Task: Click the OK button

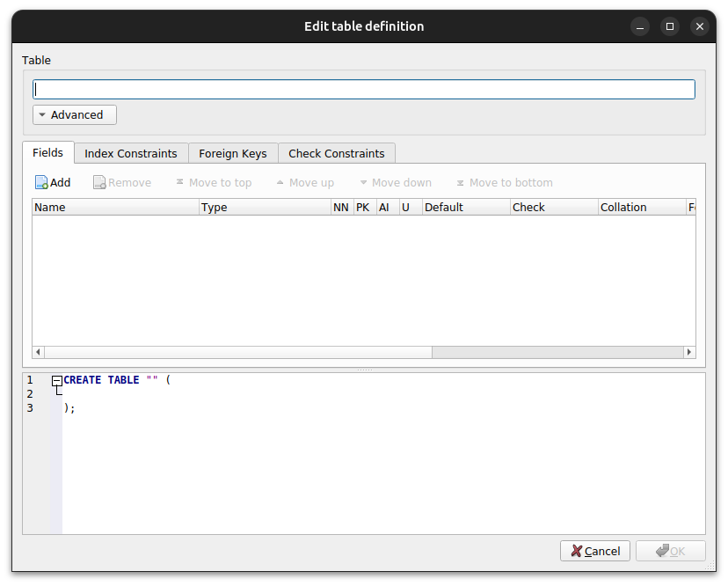Action: coord(670,551)
